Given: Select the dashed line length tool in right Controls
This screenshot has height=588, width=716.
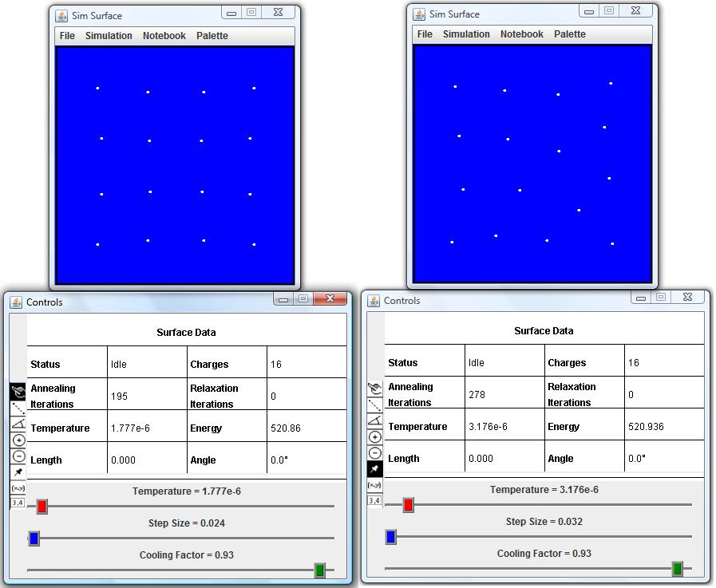Looking at the screenshot, I should click(374, 405).
